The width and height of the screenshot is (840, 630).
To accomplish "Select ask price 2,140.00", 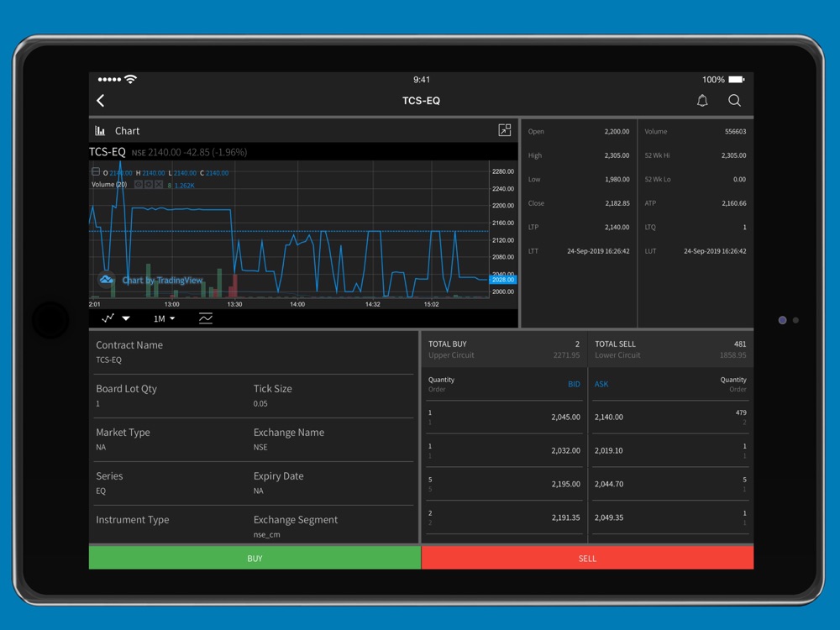I will click(x=608, y=417).
